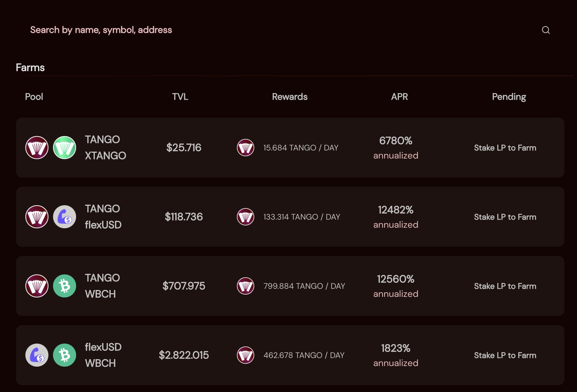Click the WBCH icon in the flexUSD/WBCH pool row
This screenshot has width=577, height=392.
tap(65, 355)
